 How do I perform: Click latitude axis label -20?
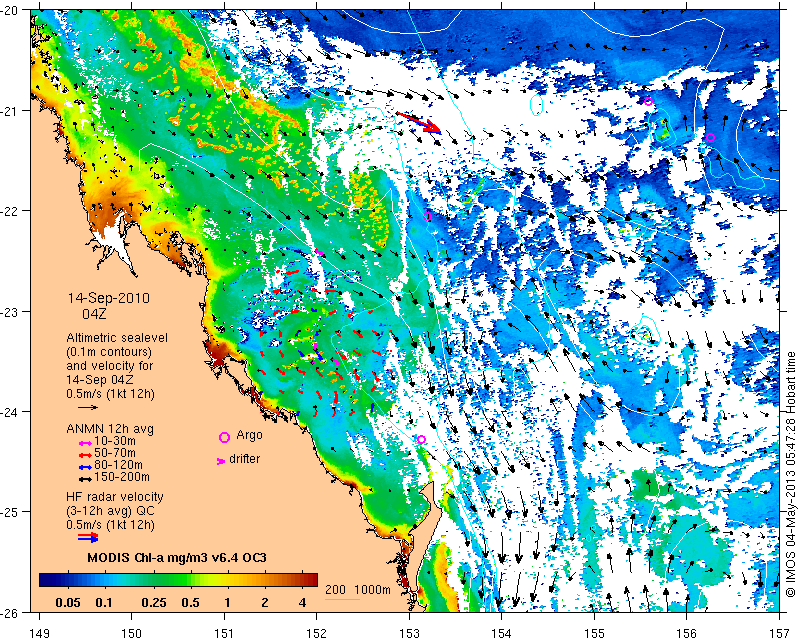pos(9,11)
